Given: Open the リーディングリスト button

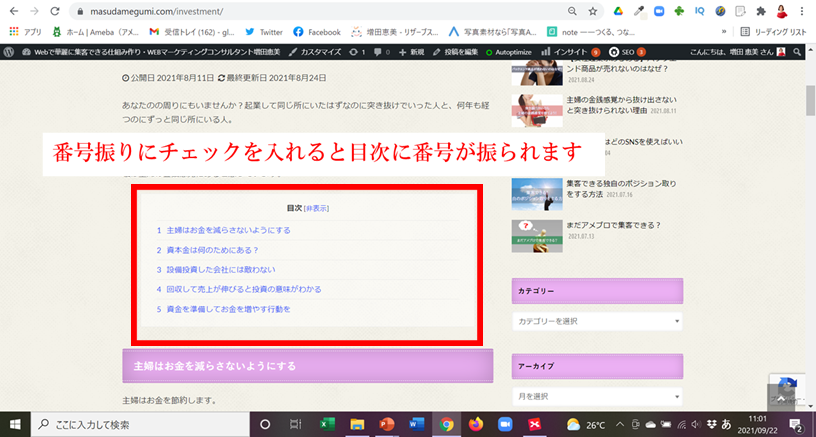Looking at the screenshot, I should click(773, 32).
